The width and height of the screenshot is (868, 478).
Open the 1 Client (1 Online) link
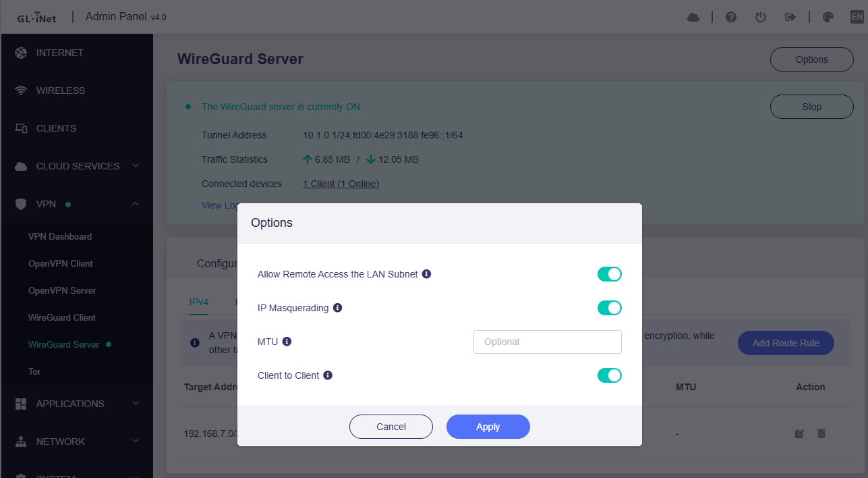click(341, 184)
